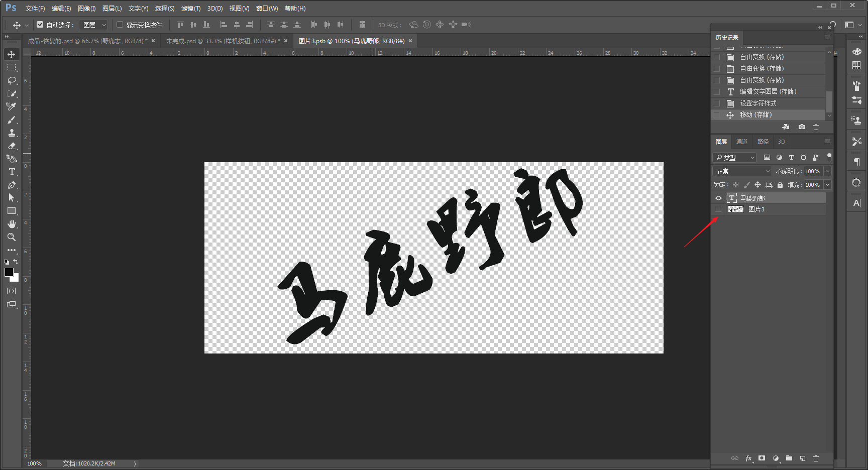Open the Character panel icon
868x470 pixels.
(x=857, y=203)
